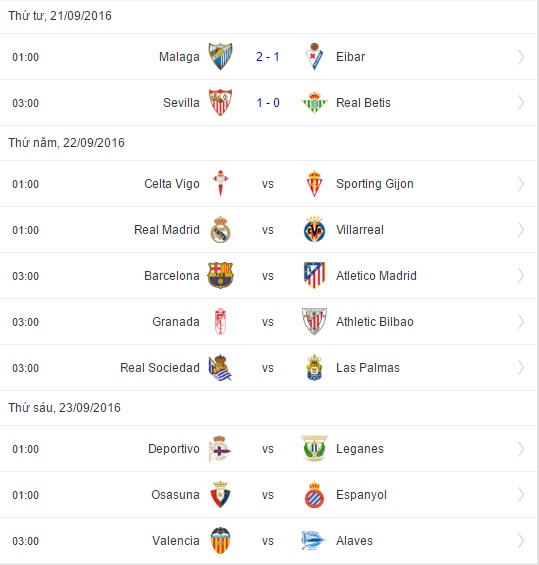Click the Sporting Gijon team name
The width and height of the screenshot is (539, 565).
(x=375, y=184)
